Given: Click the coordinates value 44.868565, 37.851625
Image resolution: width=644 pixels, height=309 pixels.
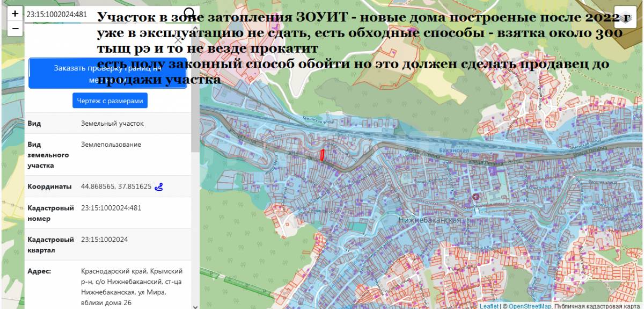Looking at the screenshot, I should coord(116,186).
